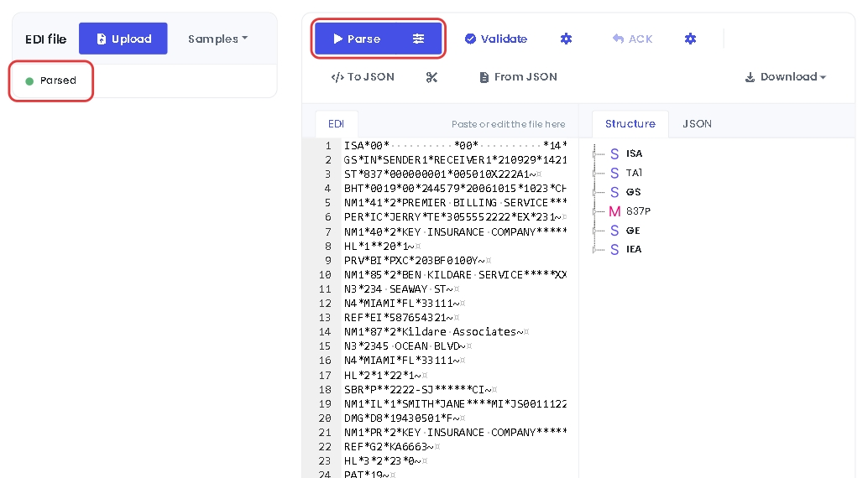Click the From JSON document icon

484,77
